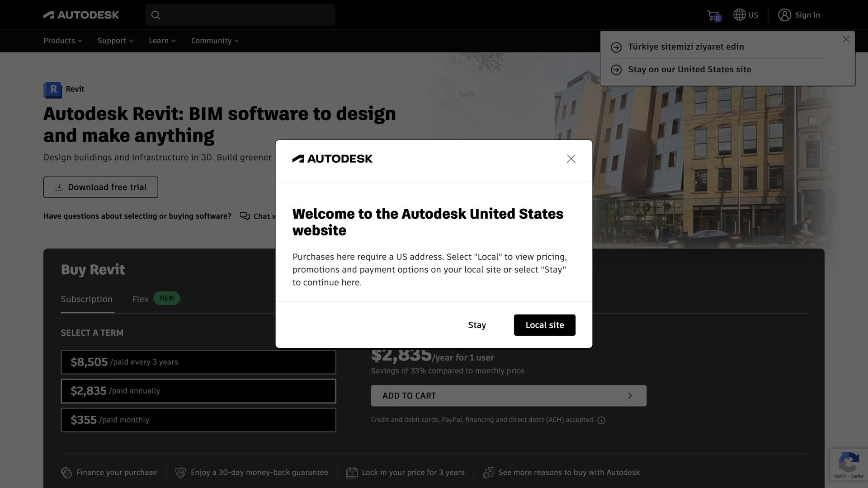Select the $355 monthly payment option

198,419
